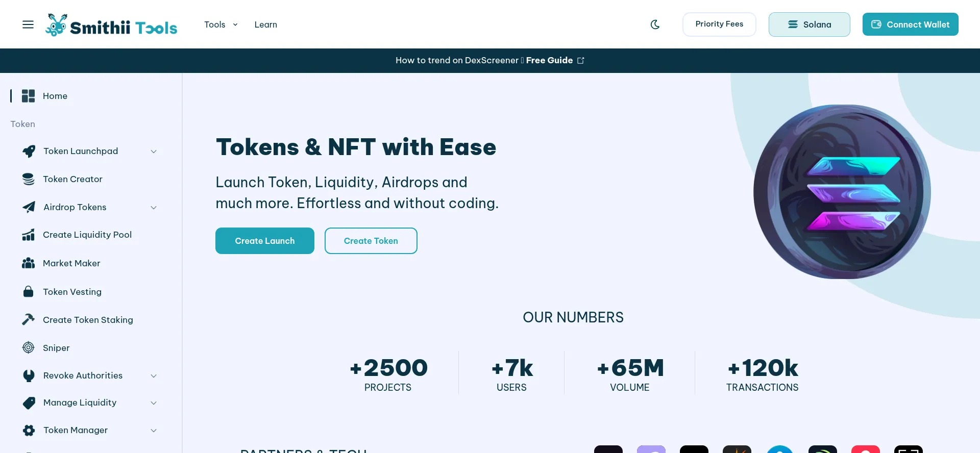This screenshot has width=980, height=453.
Task: Click the +2500 PROJECTS statistic
Action: tap(388, 374)
